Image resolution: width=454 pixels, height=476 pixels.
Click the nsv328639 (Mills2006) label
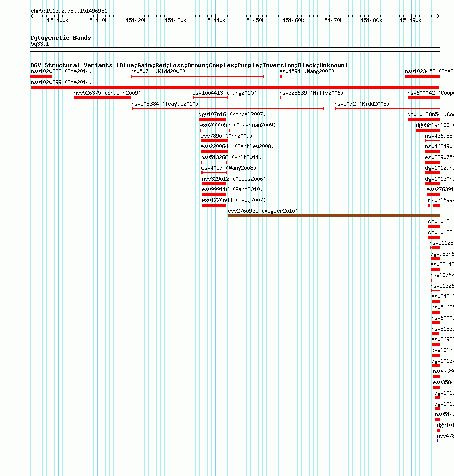tap(311, 93)
